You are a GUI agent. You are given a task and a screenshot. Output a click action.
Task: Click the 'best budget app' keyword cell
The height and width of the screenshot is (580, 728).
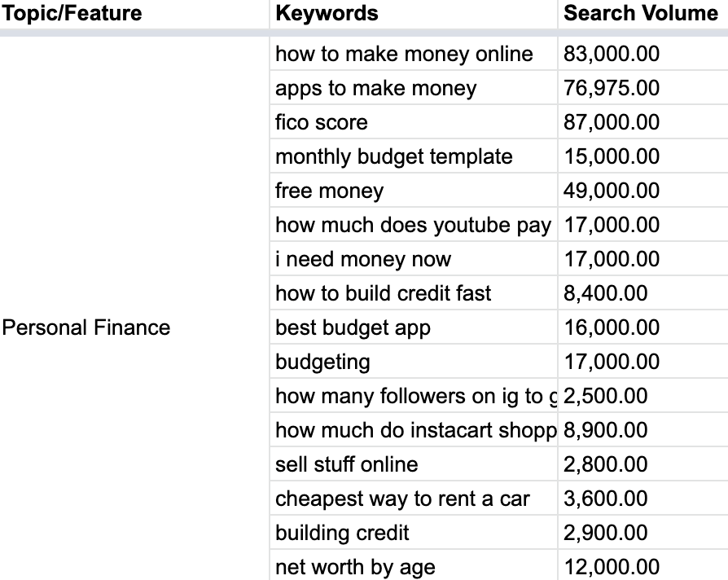coord(353,328)
